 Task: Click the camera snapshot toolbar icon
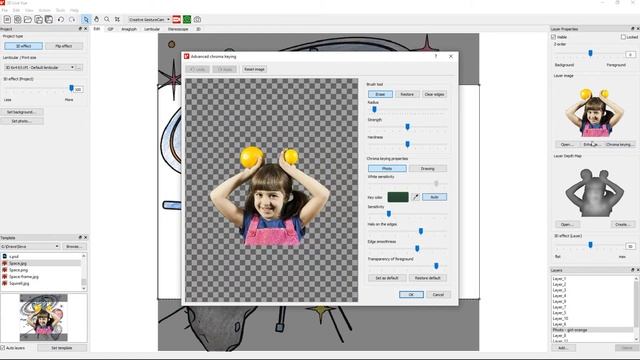(x=197, y=19)
